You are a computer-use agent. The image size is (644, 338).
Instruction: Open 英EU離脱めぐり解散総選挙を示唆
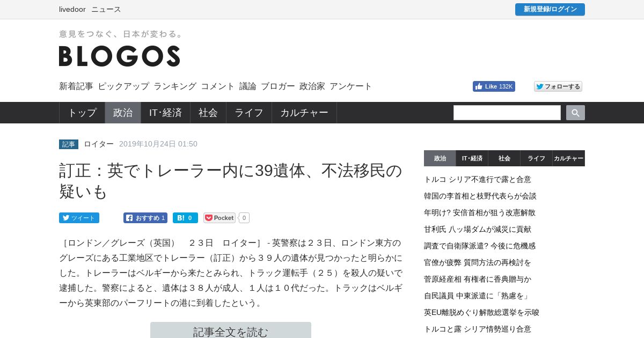pos(482,312)
